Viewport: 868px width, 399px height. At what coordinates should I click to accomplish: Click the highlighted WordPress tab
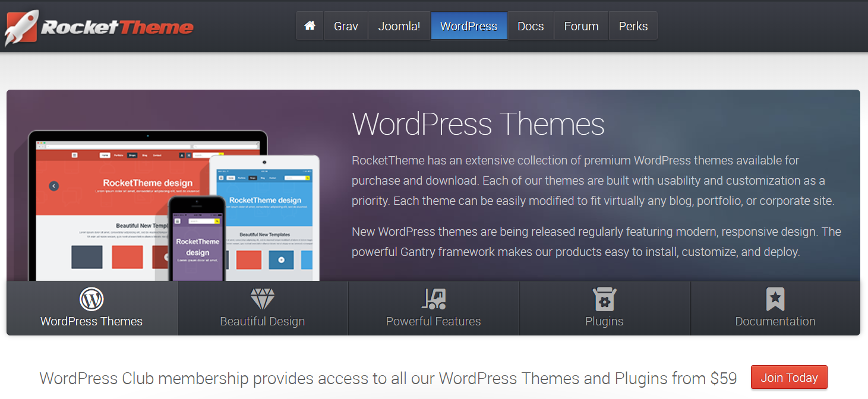pyautogui.click(x=469, y=26)
